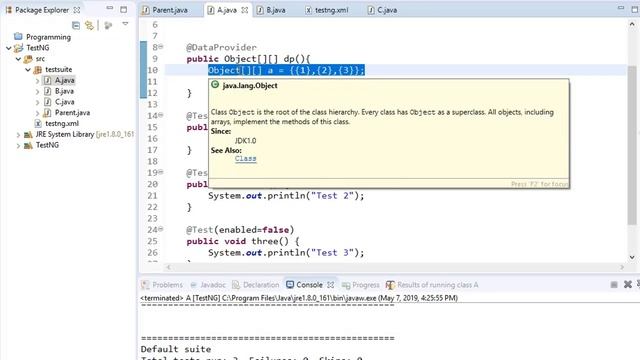This screenshot has height=360, width=640.
Task: Select A.java file in the tree
Action: (64, 80)
